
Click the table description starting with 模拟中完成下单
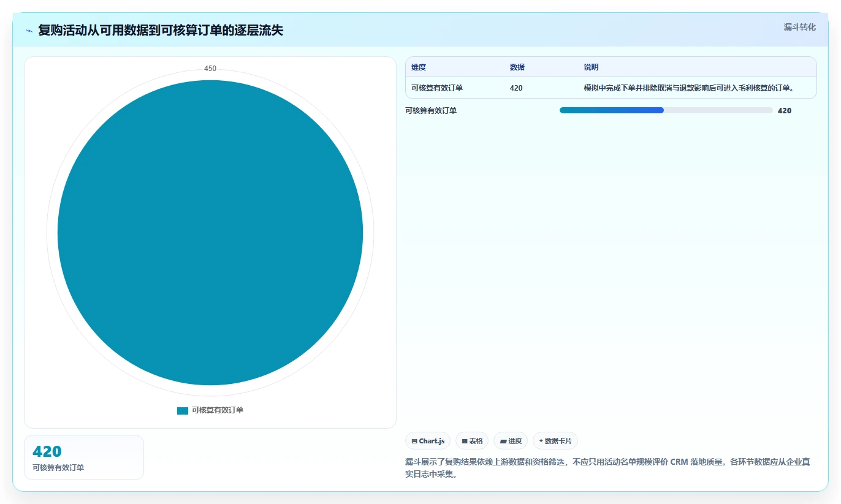689,88
